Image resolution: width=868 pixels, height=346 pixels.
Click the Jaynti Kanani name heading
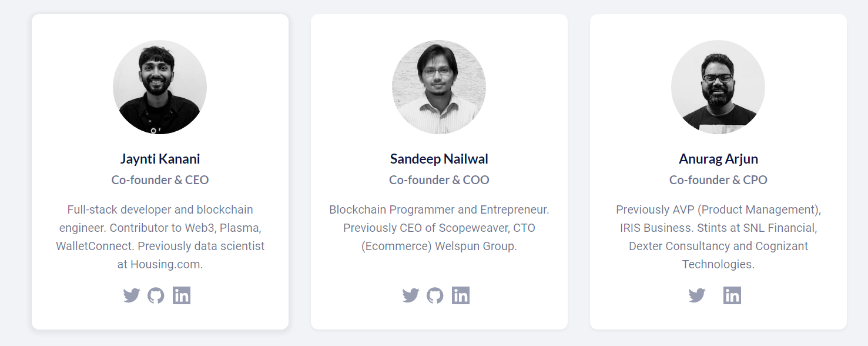click(x=160, y=159)
